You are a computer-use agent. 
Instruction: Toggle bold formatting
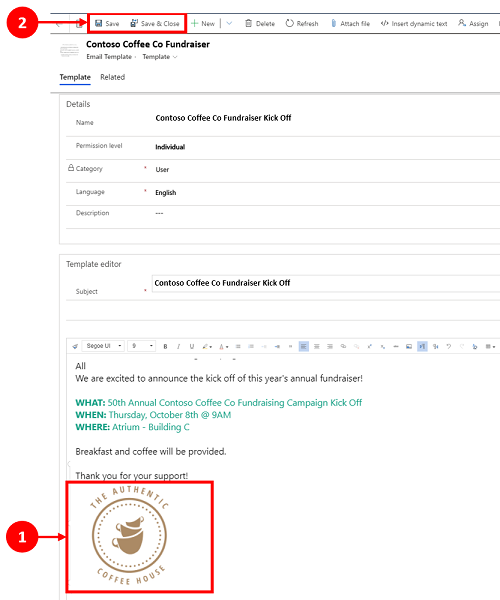tap(165, 346)
